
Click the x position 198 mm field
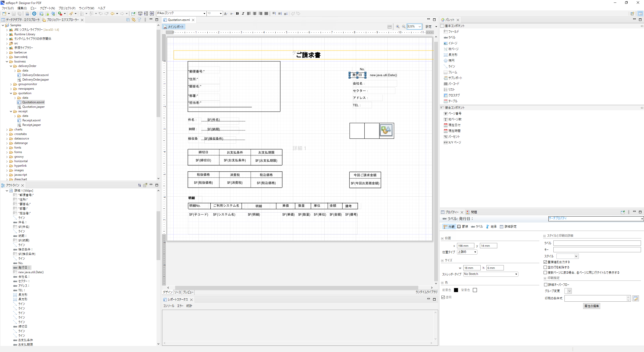(465, 246)
